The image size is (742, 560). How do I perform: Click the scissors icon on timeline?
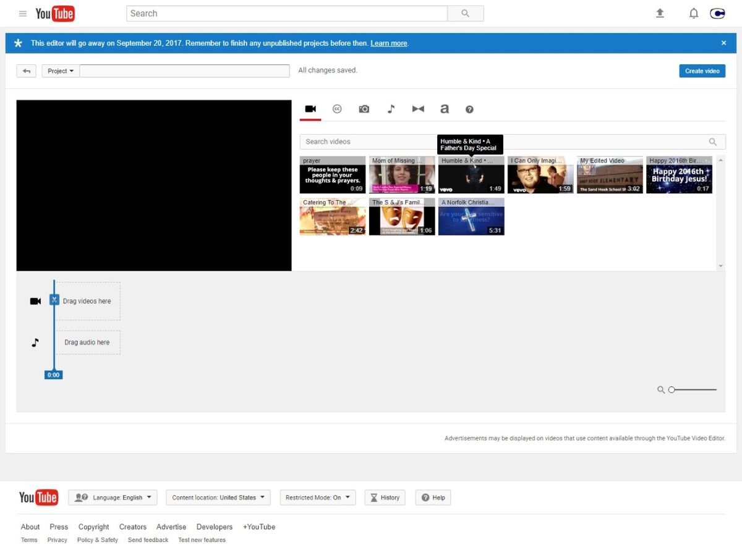(54, 300)
